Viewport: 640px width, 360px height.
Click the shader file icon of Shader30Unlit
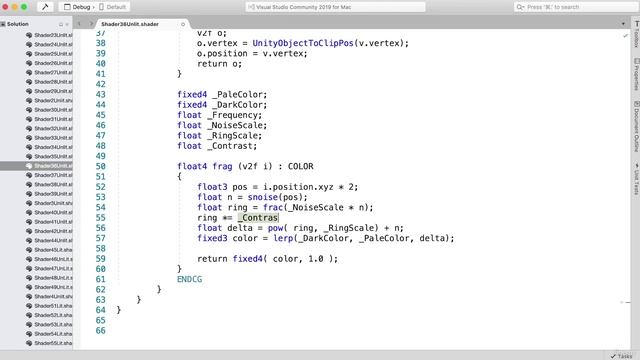click(x=29, y=110)
